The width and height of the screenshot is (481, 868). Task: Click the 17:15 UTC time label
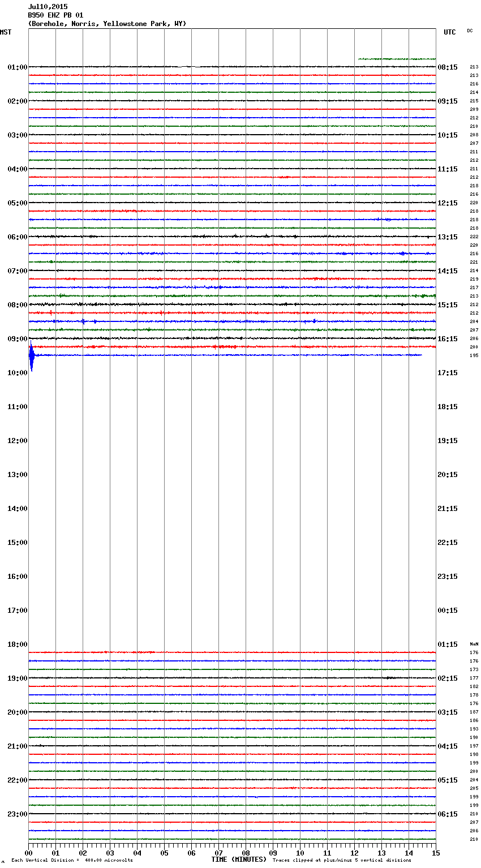448,373
